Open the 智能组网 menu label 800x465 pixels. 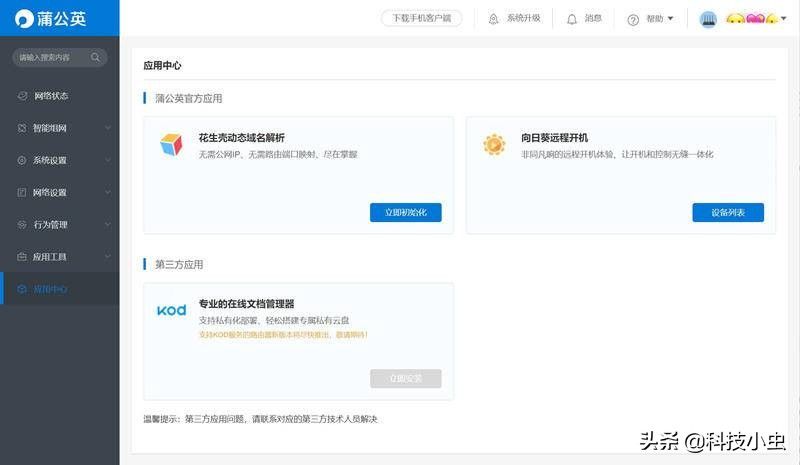(49, 128)
